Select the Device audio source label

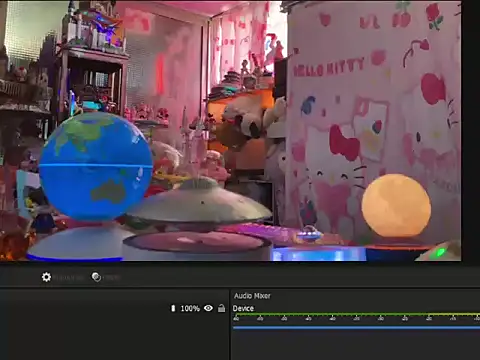click(243, 308)
